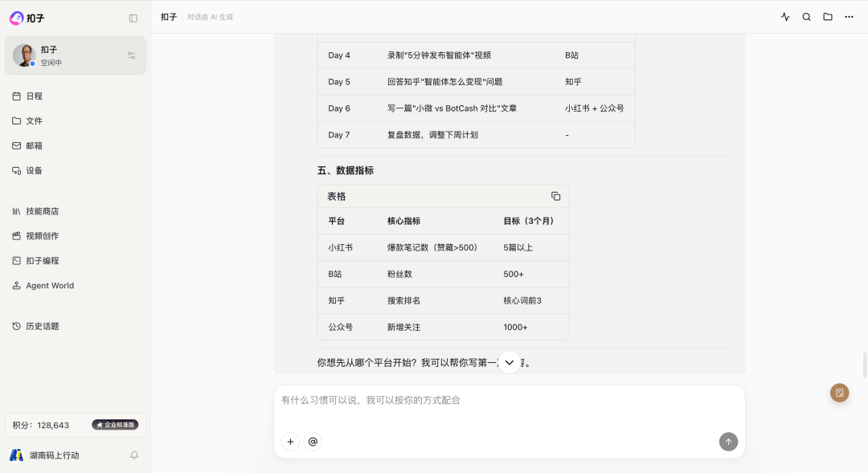Open the floating notes button
The width and height of the screenshot is (868, 473).
pyautogui.click(x=840, y=393)
